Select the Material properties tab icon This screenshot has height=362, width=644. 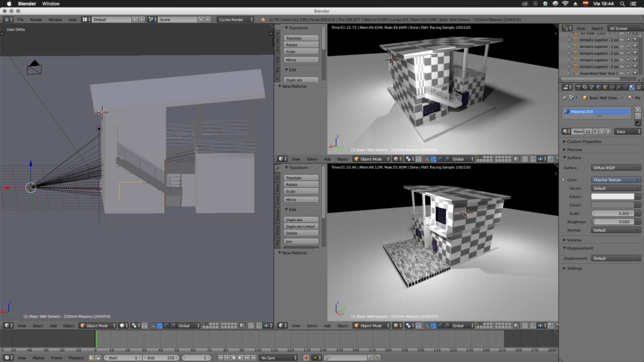(632, 87)
